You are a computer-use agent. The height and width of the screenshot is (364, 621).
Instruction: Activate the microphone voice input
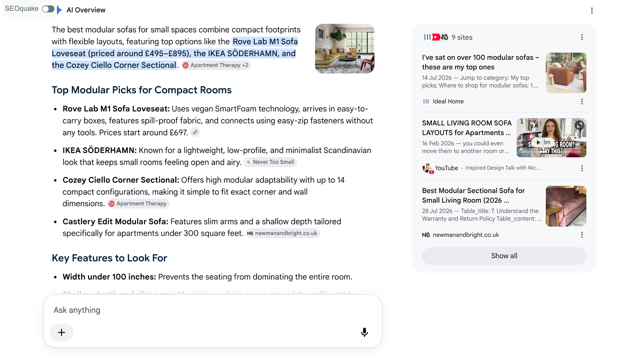tap(364, 333)
